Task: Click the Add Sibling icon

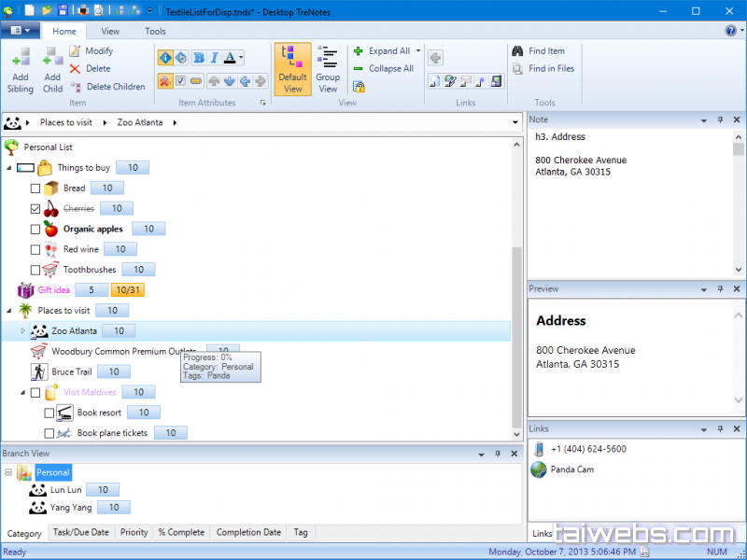Action: coord(21,60)
